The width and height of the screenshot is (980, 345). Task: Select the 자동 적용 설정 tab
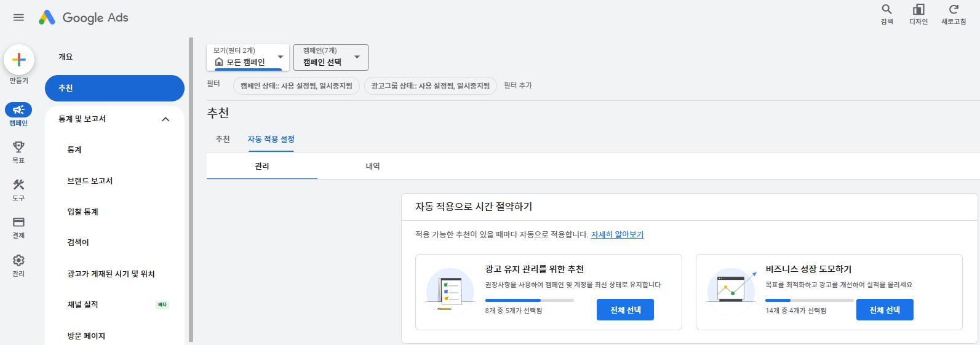coord(271,140)
